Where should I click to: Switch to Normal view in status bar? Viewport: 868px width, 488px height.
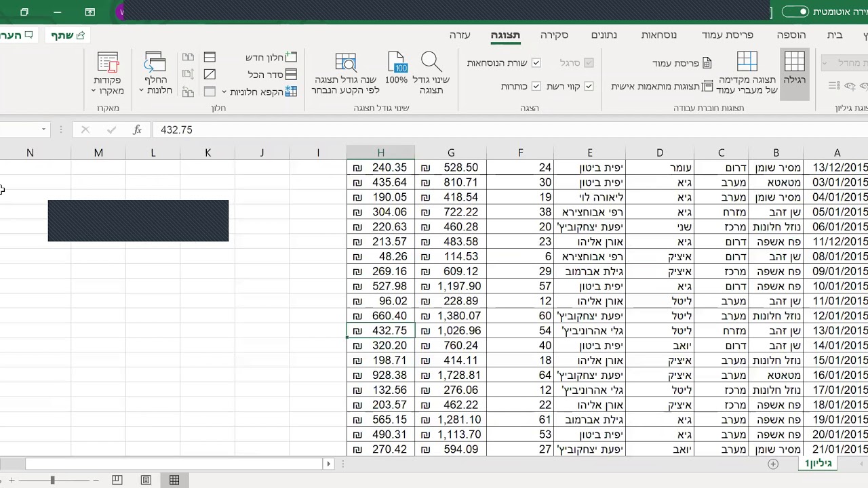point(174,480)
